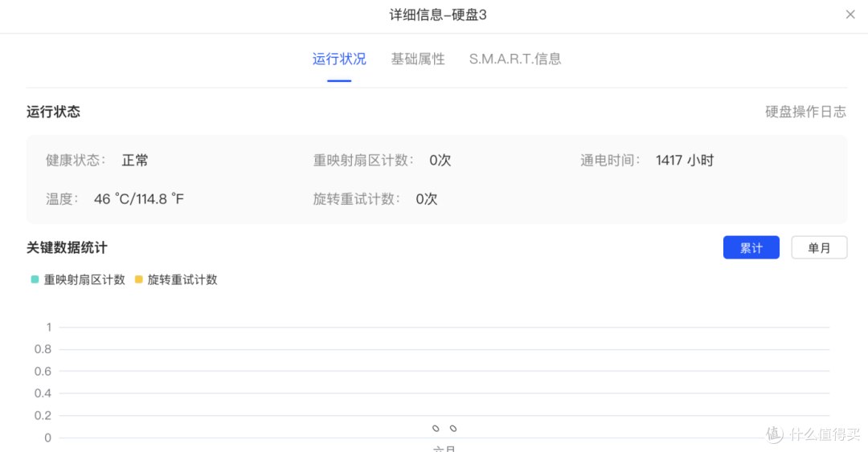Click the teal 重映射扇区计数 legend swatch
868x452 pixels.
tap(35, 280)
